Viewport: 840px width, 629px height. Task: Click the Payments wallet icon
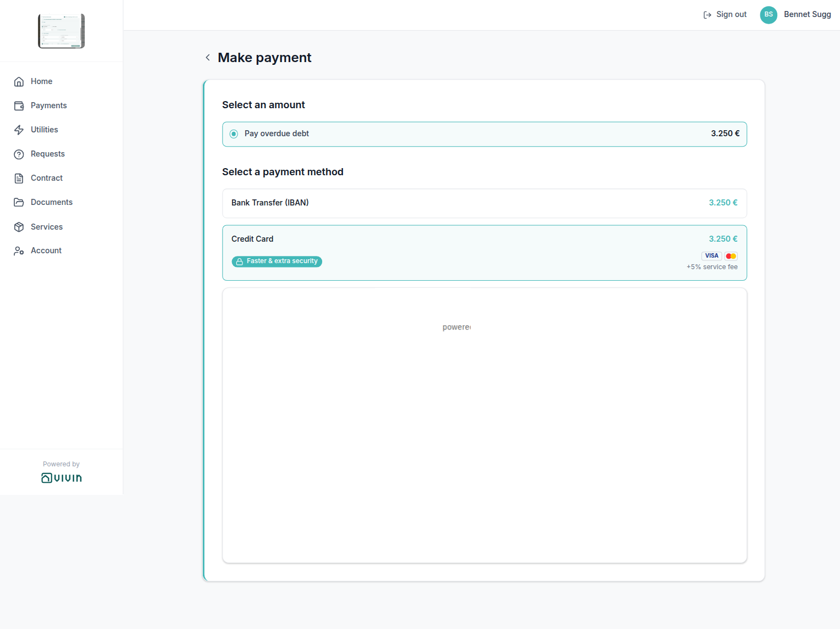coord(19,106)
